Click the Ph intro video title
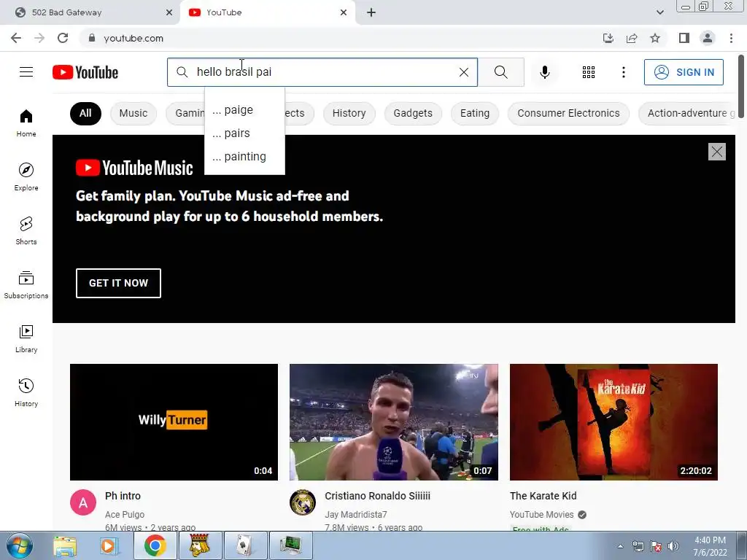Image resolution: width=747 pixels, height=560 pixels. pyautogui.click(x=123, y=496)
